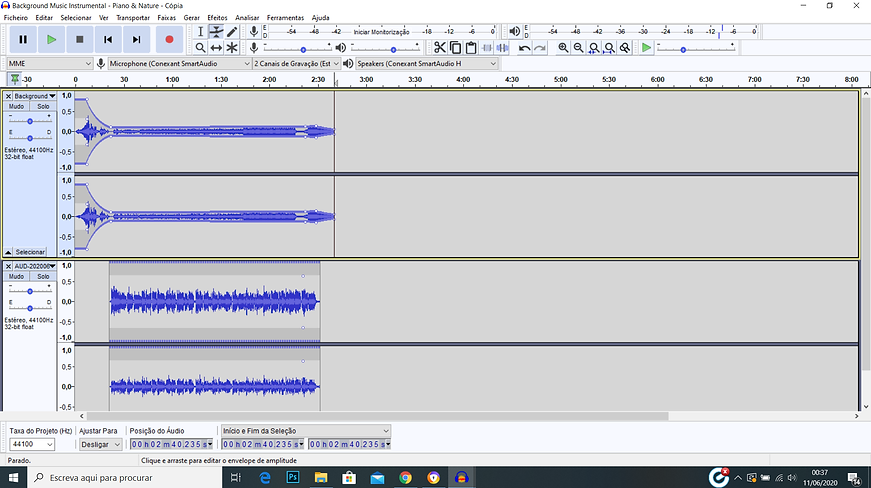Open the project rate 44100 dropdown
The width and height of the screenshot is (871, 488).
(x=32, y=444)
